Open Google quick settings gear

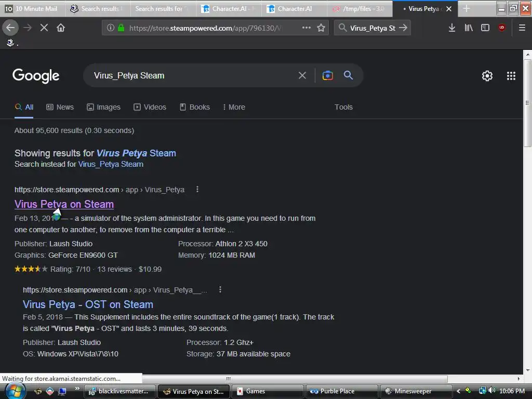487,76
